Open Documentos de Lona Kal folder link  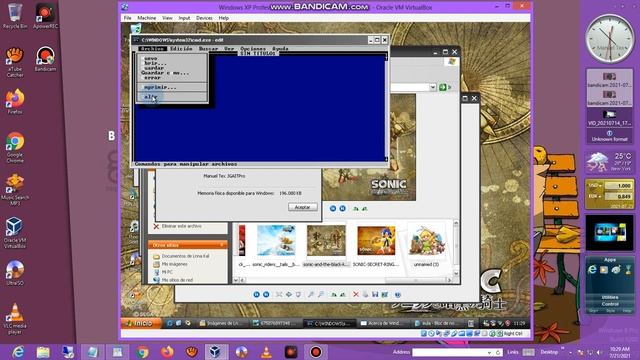181,256
